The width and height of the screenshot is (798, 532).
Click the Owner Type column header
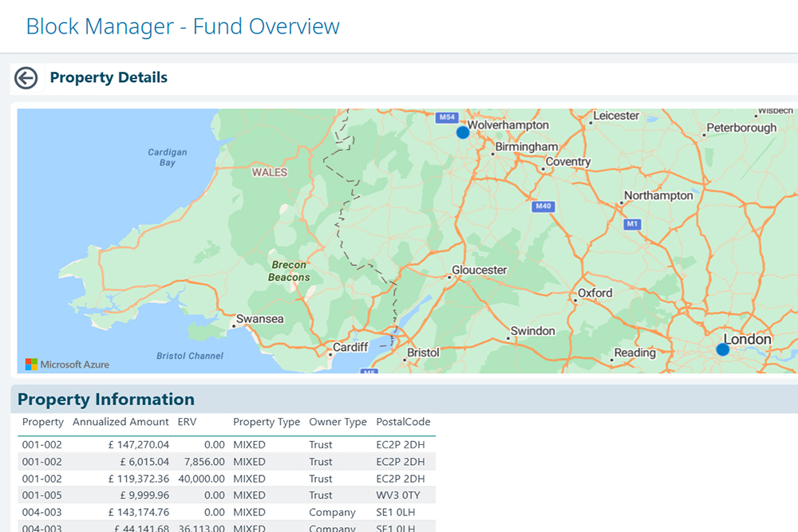tap(338, 422)
